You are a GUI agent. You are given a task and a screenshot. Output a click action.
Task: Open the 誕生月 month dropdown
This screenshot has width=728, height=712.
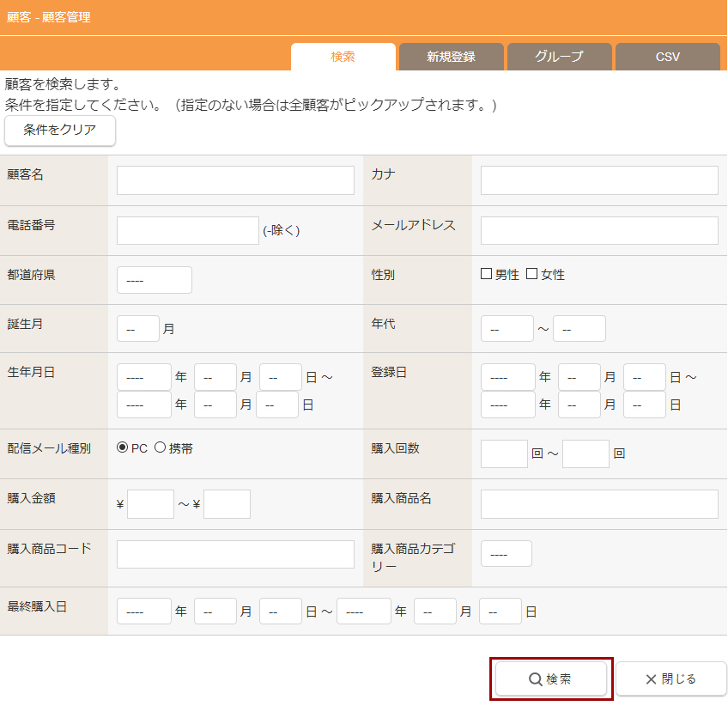(138, 329)
